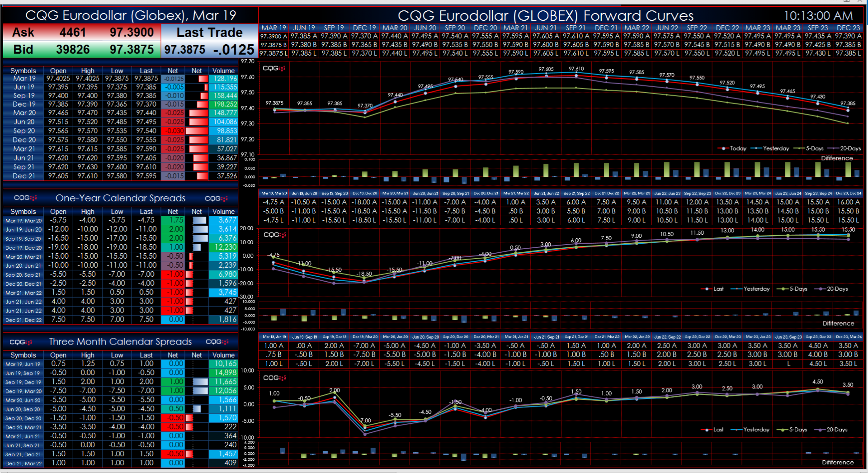Click the 97.610 data label on the top curve
Screen dimensions: 868x473
tap(576, 69)
